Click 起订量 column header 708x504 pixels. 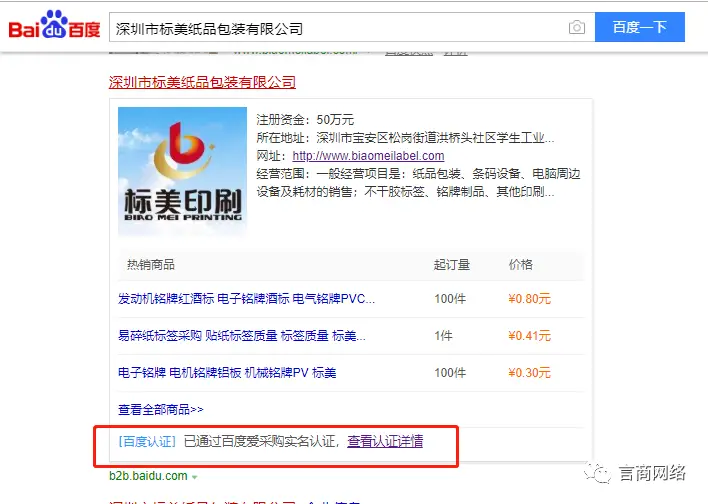pos(452,265)
